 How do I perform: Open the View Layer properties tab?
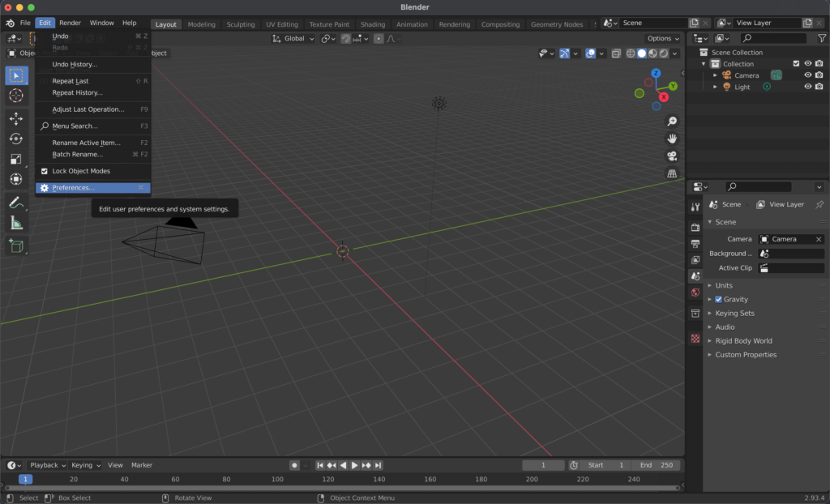pyautogui.click(x=695, y=260)
